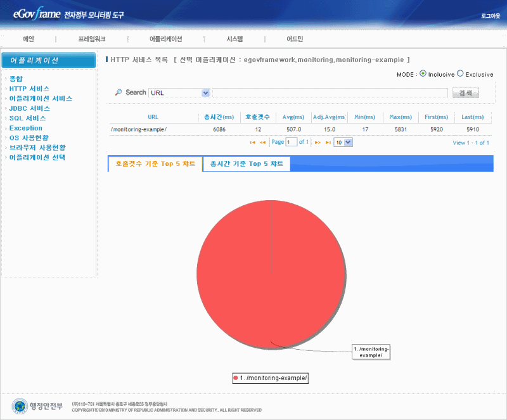
Task: Open the 프레임워크 top menu
Action: [92, 39]
